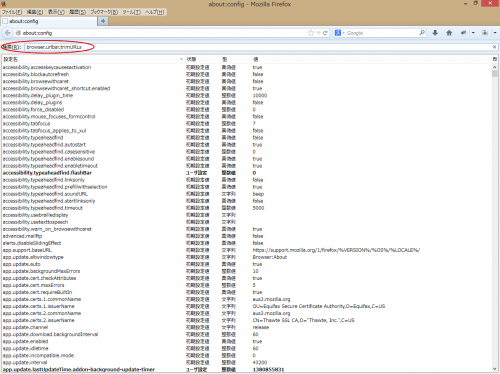Select the bold accessibility.typeaheadfind.flashBar row
Image resolution: width=500 pixels, height=374 pixels.
247,173
